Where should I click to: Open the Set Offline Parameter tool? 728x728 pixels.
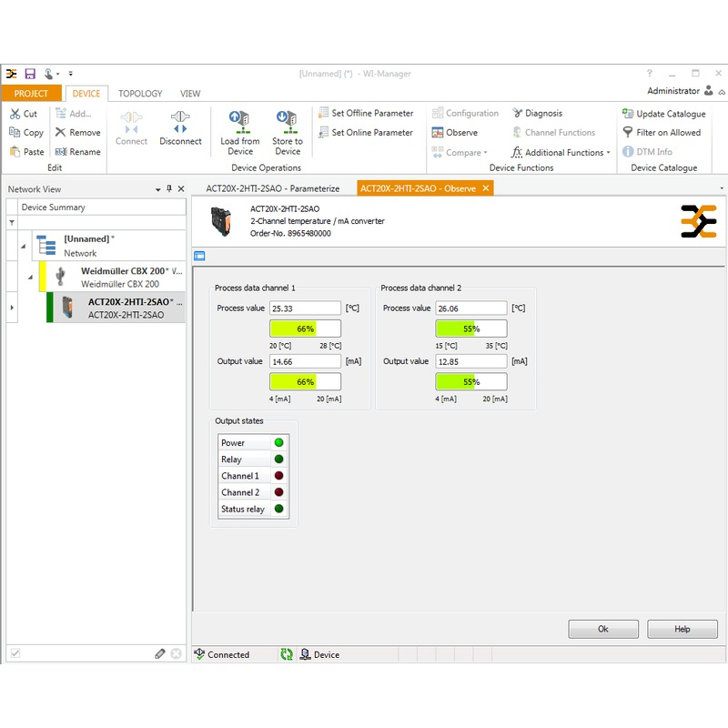[366, 113]
